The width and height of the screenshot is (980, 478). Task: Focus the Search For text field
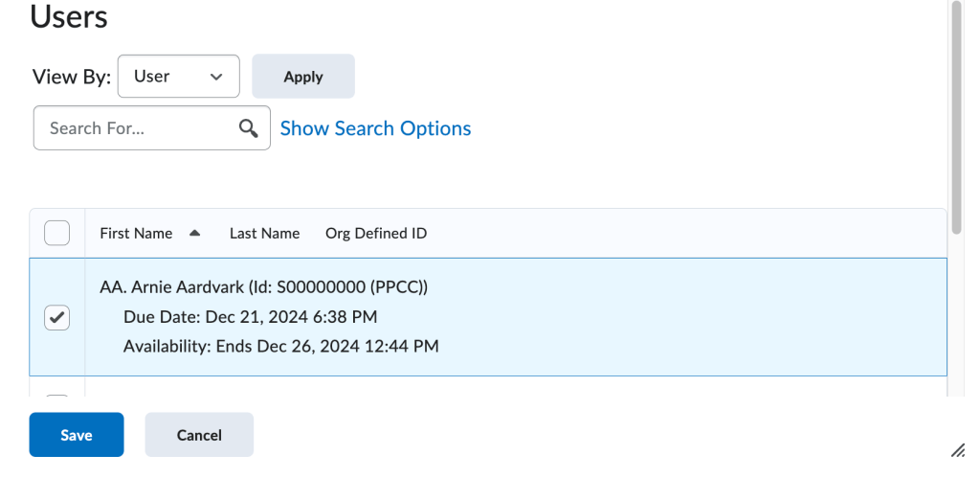[152, 128]
